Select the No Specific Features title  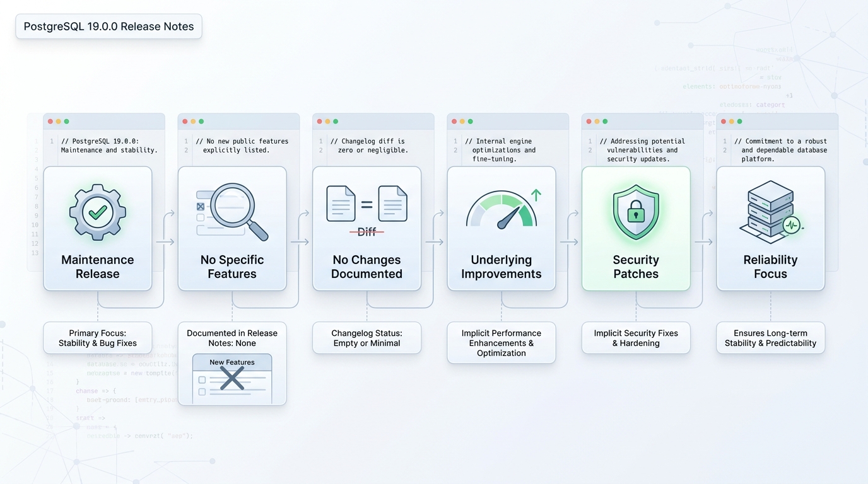232,267
